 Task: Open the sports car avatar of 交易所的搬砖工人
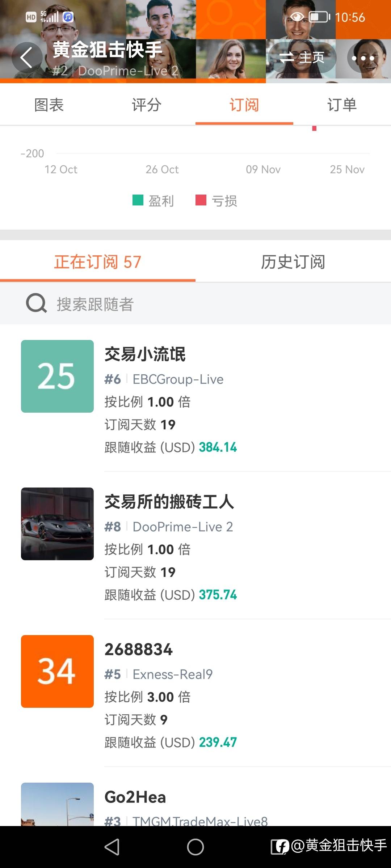tap(57, 524)
